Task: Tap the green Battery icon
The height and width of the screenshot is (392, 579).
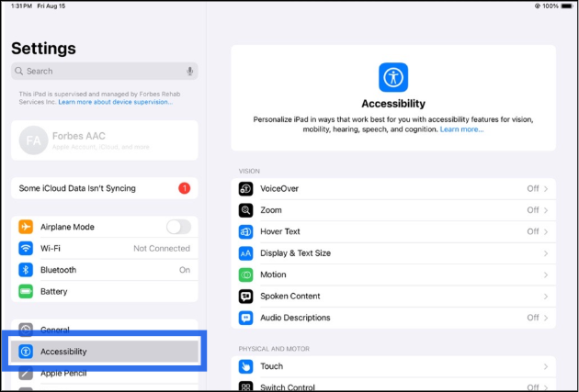Action: click(x=26, y=291)
